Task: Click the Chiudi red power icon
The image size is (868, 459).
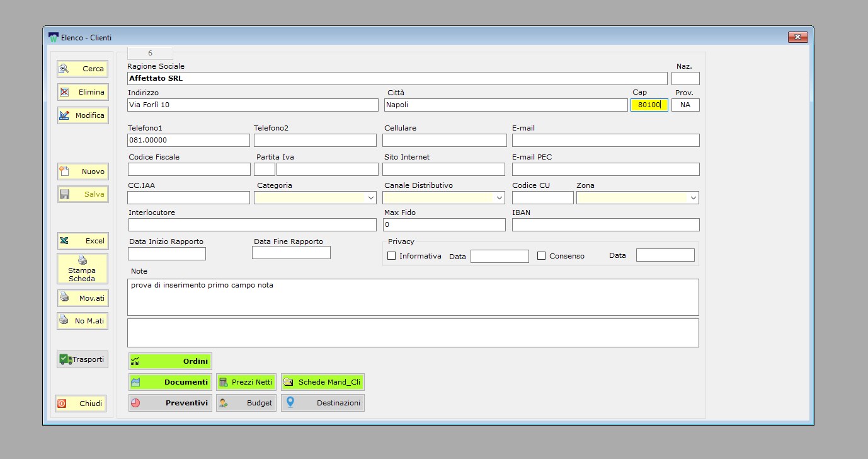Action: pos(62,404)
